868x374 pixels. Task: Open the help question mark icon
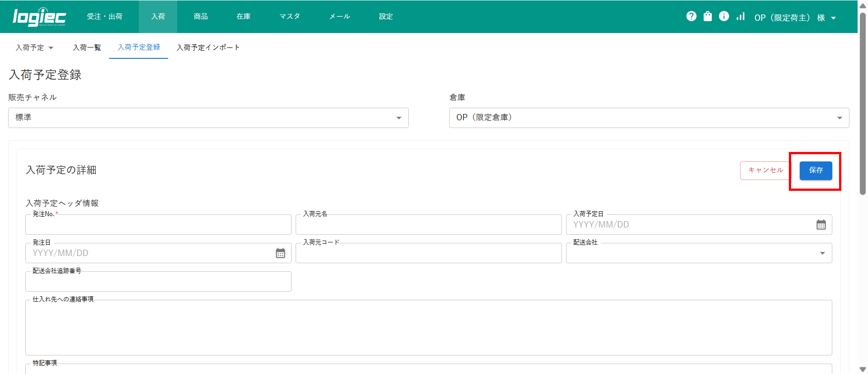(691, 16)
